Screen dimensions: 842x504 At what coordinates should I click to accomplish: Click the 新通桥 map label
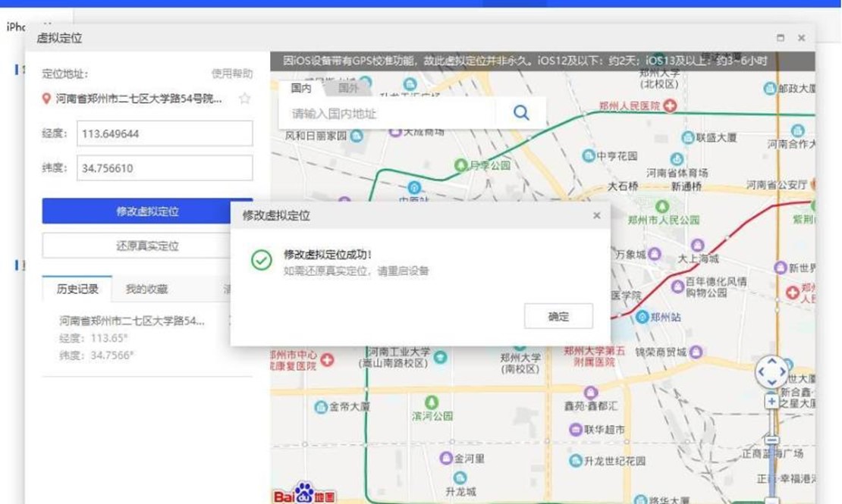tap(686, 186)
